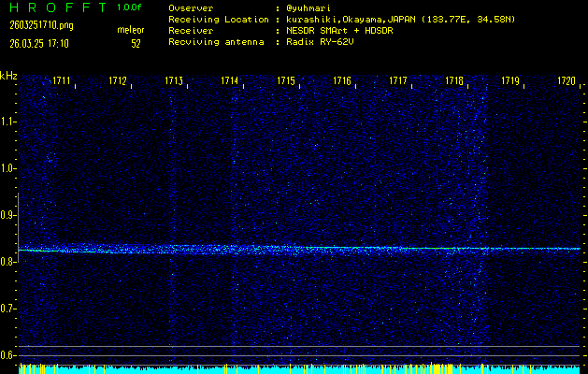The image size is (588, 374).
Task: Click the bright carrier signal trace near 0.83 kHz
Action: 299,249
